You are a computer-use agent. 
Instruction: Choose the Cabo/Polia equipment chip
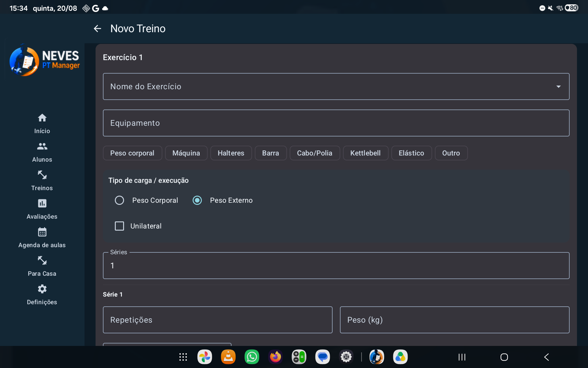tap(315, 153)
